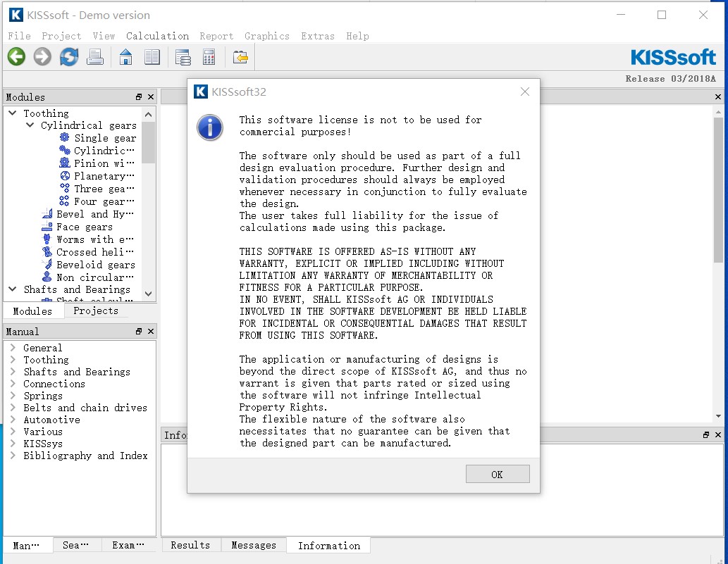
Task: Click the folder with arrow toolbar icon
Action: (240, 57)
